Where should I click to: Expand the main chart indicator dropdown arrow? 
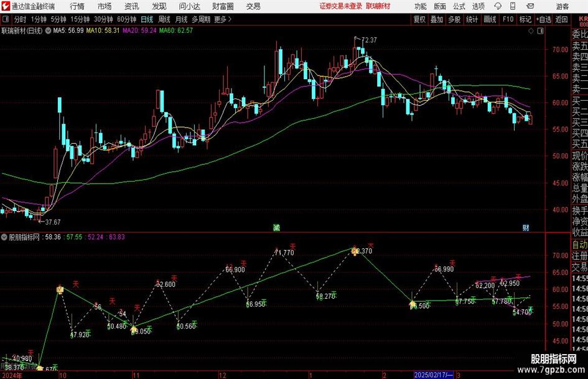tap(49, 30)
